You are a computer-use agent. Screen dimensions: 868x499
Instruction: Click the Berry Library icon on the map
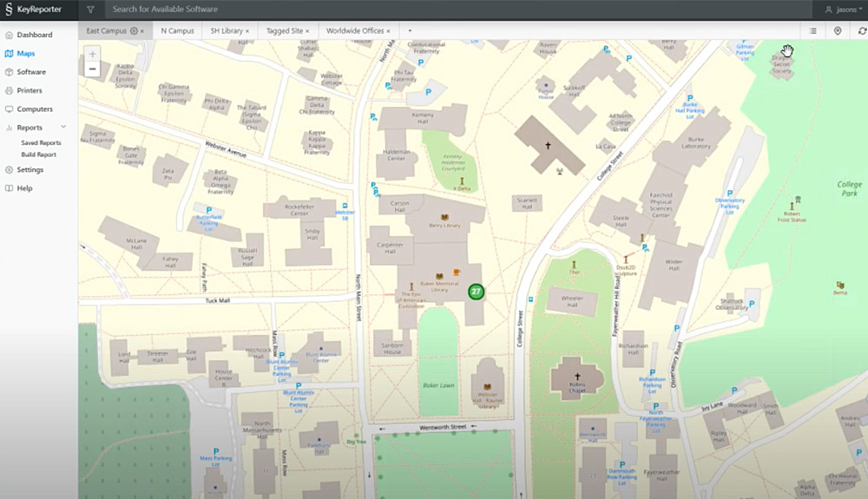click(x=444, y=218)
